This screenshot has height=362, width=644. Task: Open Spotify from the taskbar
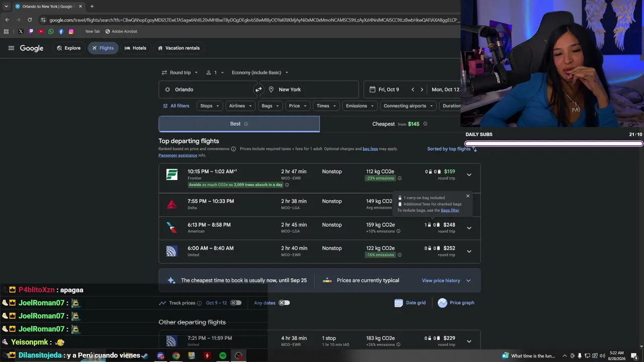[x=222, y=356]
